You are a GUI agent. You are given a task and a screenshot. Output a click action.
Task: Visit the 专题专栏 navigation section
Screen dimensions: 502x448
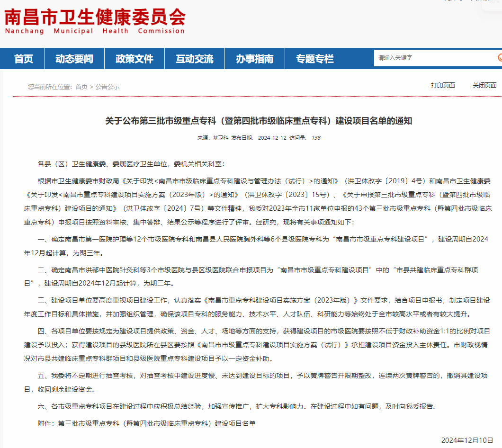[x=315, y=59]
